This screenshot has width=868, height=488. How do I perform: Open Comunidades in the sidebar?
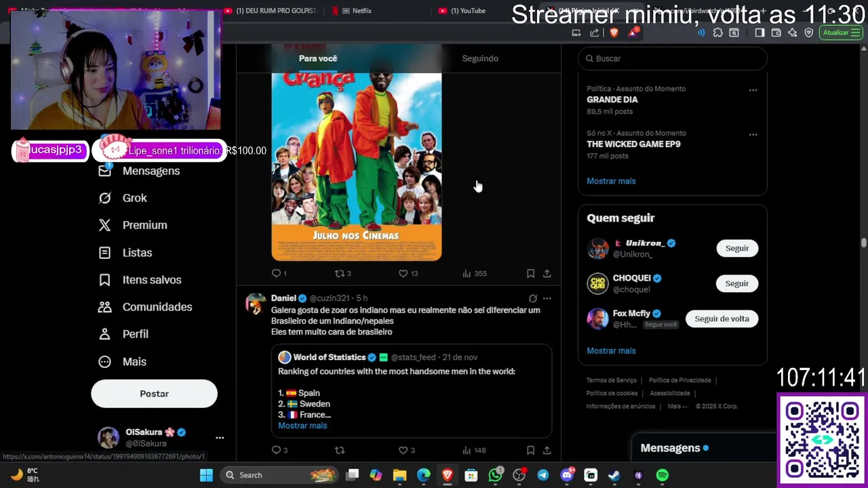[145, 307]
